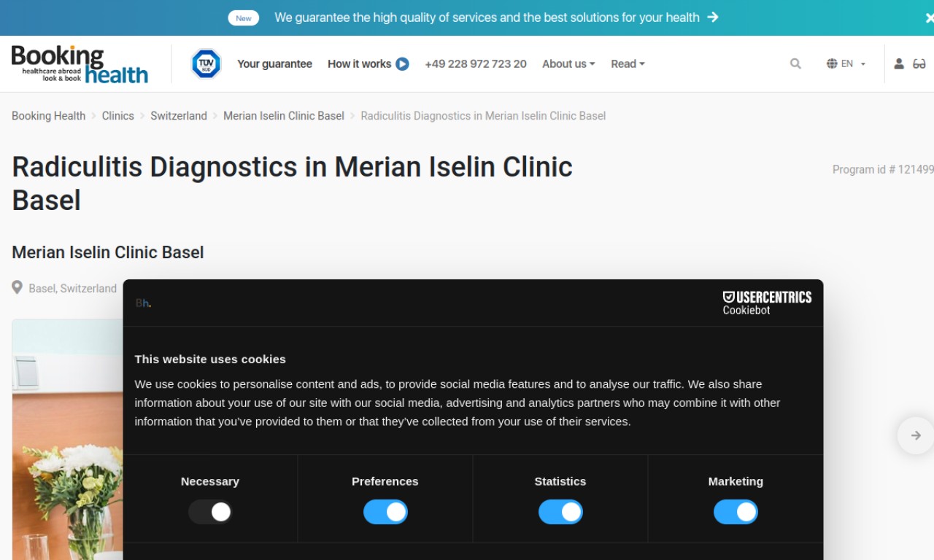The width and height of the screenshot is (934, 560).
Task: Toggle the Marketing cookie switch
Action: coord(736,512)
